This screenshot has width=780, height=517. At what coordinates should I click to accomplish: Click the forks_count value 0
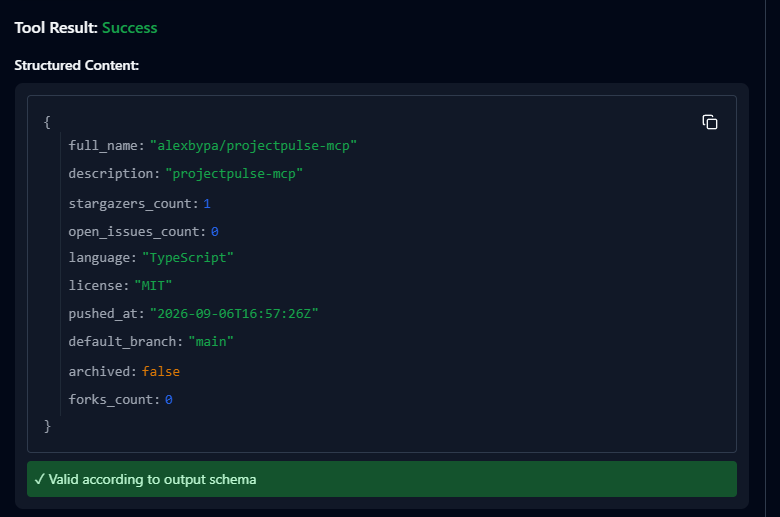tap(169, 400)
